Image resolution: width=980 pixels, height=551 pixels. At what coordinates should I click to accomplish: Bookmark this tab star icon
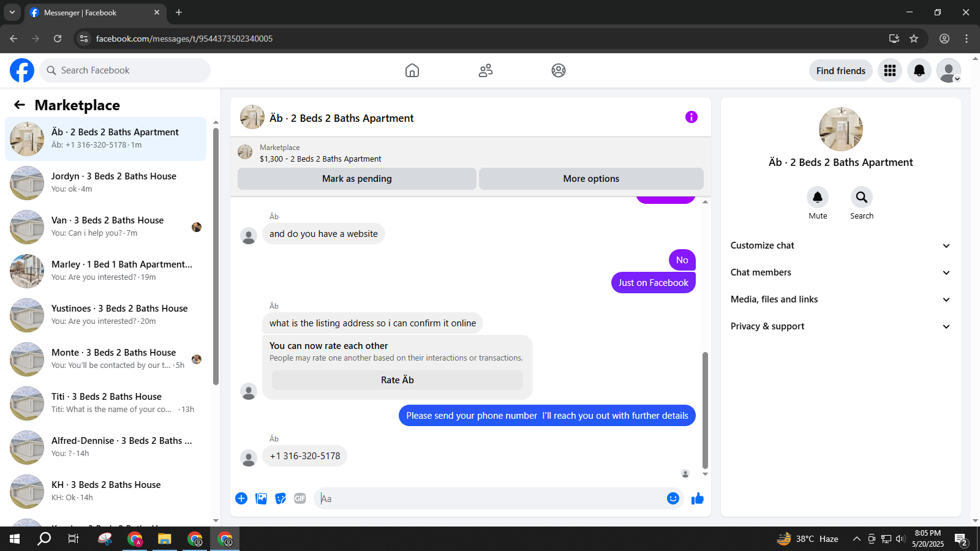[x=914, y=39]
